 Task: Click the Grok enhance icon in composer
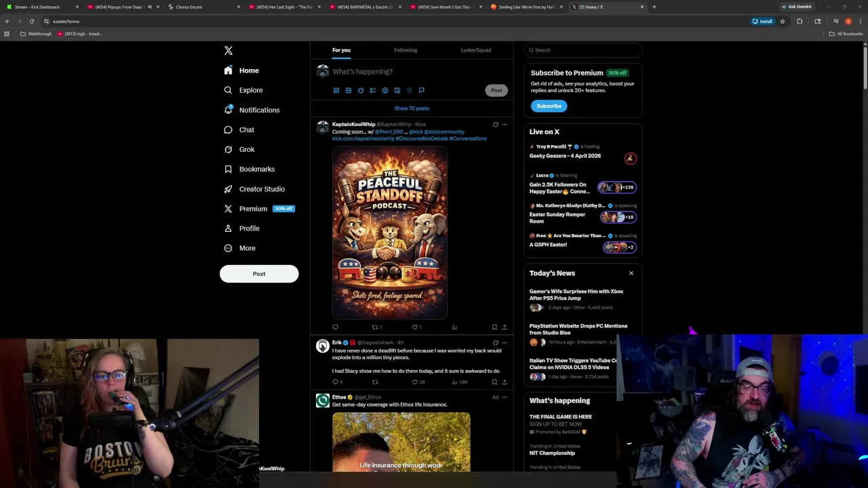pyautogui.click(x=361, y=90)
